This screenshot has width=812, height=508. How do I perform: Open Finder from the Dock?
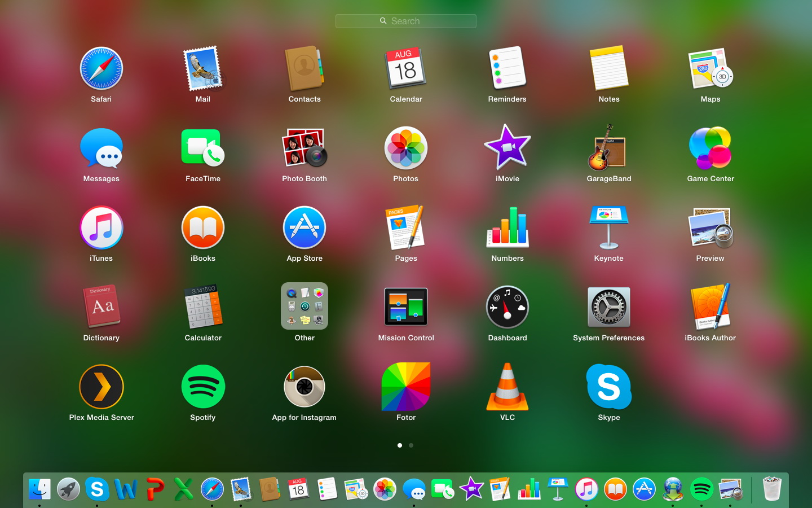(39, 489)
